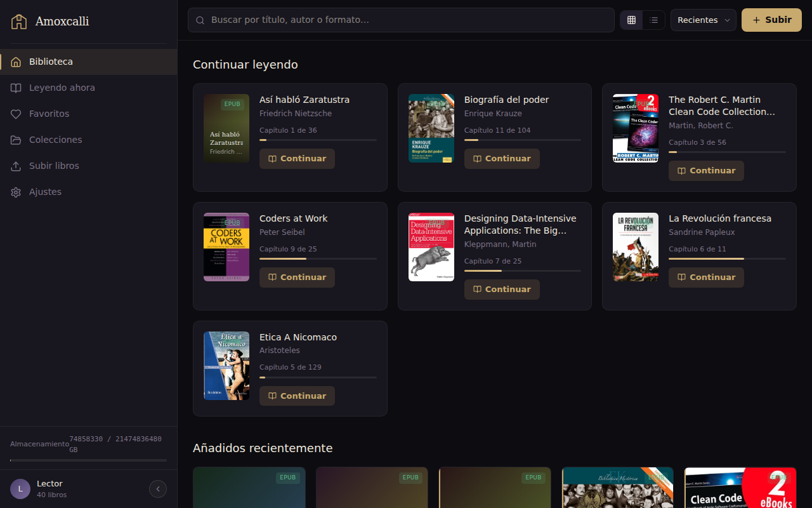Viewport: 812px width, 508px height.
Task: Continue reading Biografía del poder
Action: click(x=502, y=159)
